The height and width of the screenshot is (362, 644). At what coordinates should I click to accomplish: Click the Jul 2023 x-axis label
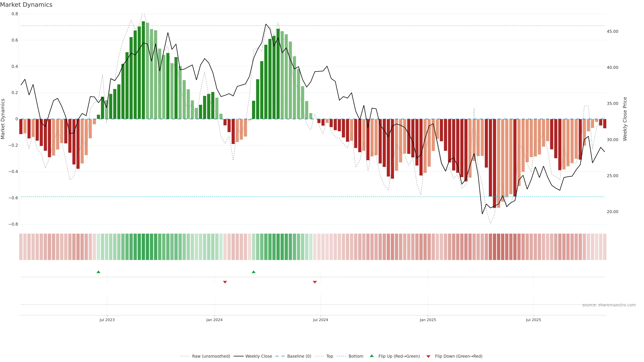coord(107,320)
